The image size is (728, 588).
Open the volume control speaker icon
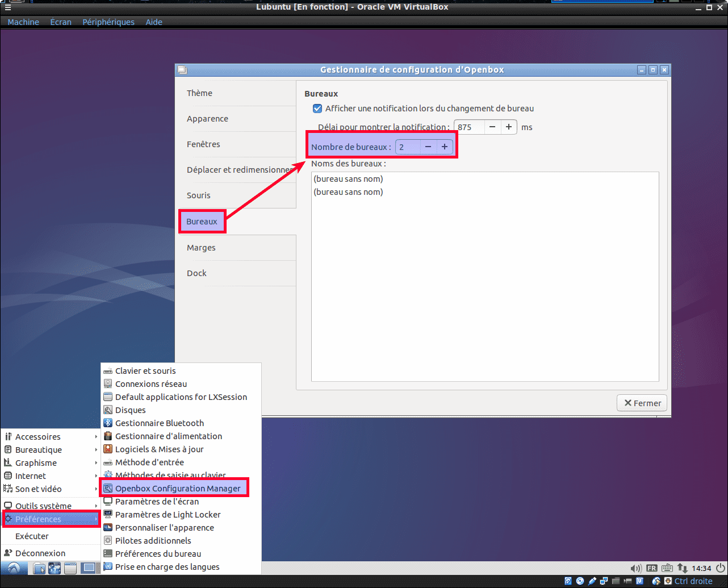[x=637, y=568]
